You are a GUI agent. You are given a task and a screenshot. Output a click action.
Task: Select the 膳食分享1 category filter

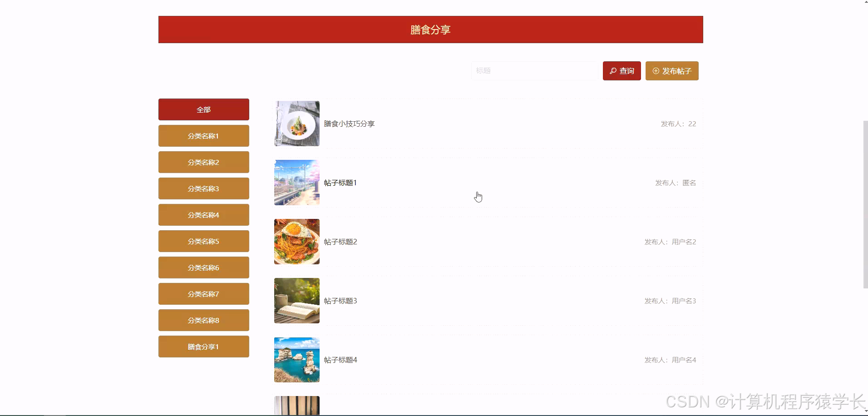203,346
